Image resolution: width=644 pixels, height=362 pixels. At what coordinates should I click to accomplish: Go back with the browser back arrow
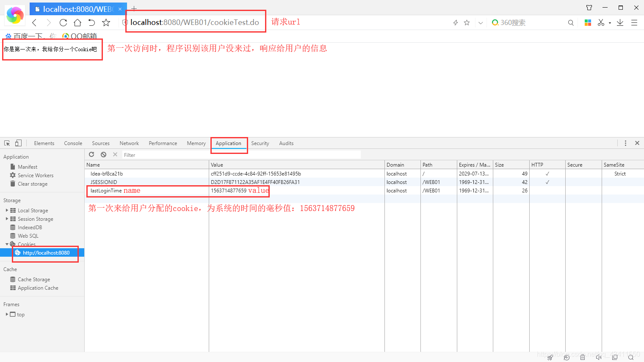(x=34, y=22)
